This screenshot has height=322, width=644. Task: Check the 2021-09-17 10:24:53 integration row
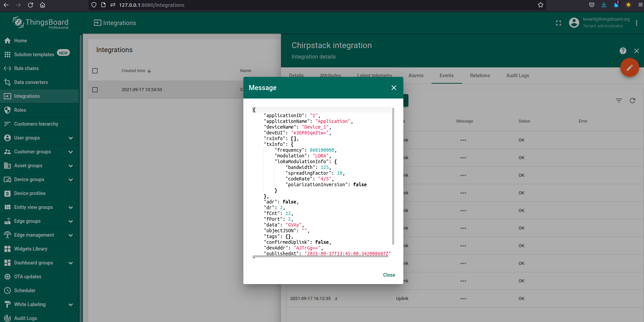click(x=95, y=90)
